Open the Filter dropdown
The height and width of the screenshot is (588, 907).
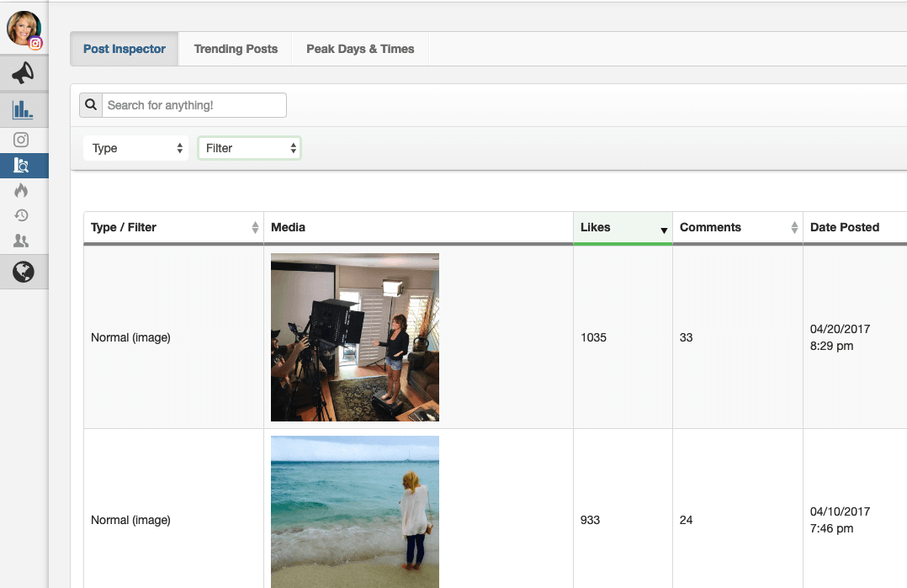(x=249, y=147)
